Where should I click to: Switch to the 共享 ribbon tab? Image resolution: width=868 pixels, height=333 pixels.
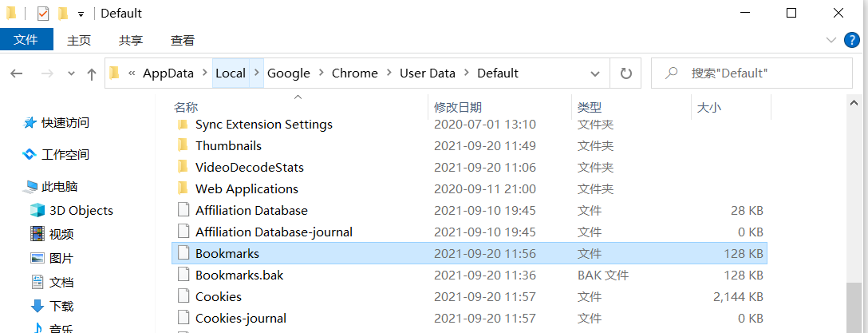131,40
